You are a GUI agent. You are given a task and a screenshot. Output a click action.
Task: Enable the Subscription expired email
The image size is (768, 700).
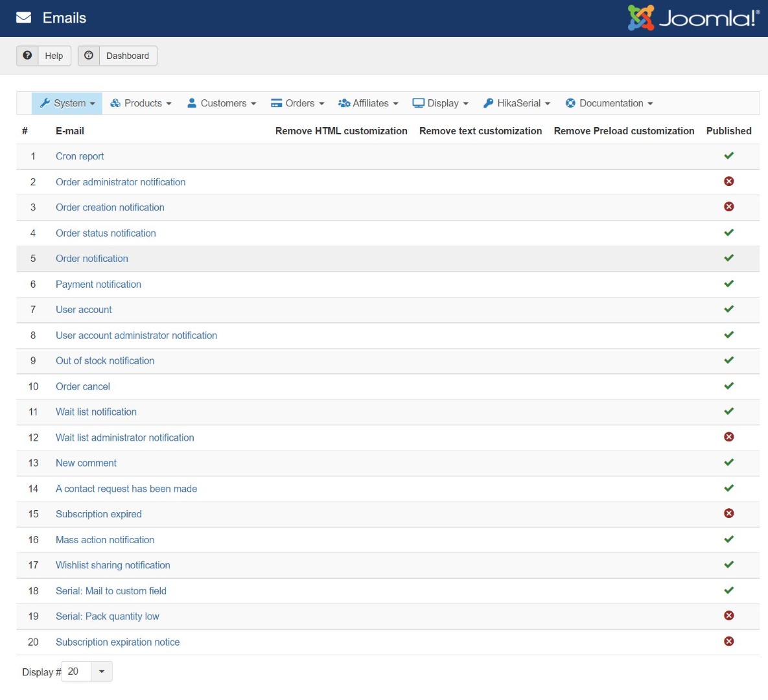pos(728,513)
